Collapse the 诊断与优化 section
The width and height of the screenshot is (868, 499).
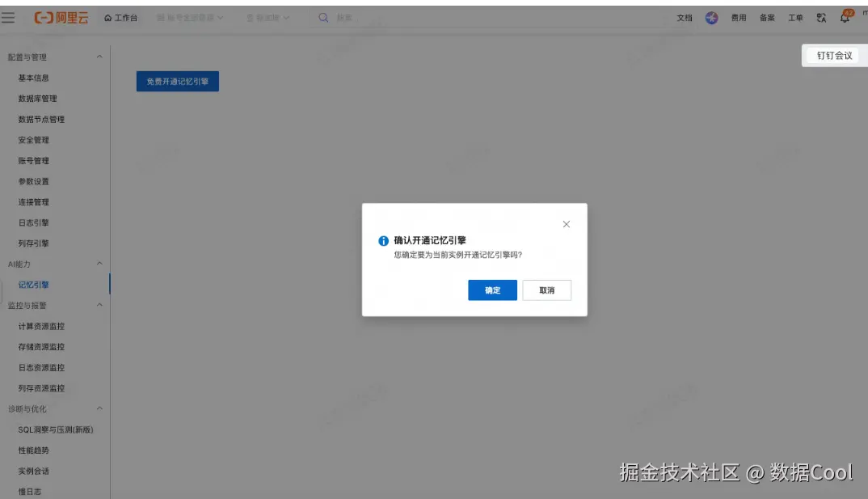point(99,408)
